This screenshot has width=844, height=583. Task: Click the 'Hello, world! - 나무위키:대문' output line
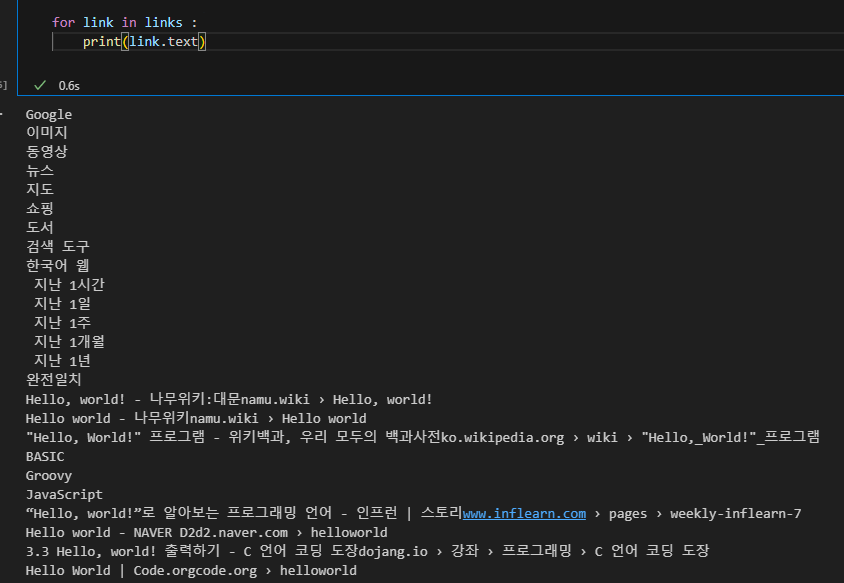point(229,399)
